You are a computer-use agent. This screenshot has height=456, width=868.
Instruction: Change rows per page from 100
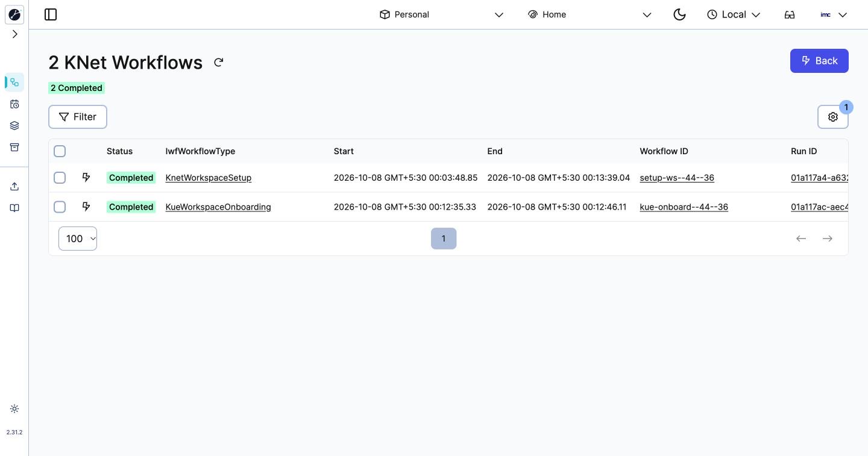coord(78,239)
